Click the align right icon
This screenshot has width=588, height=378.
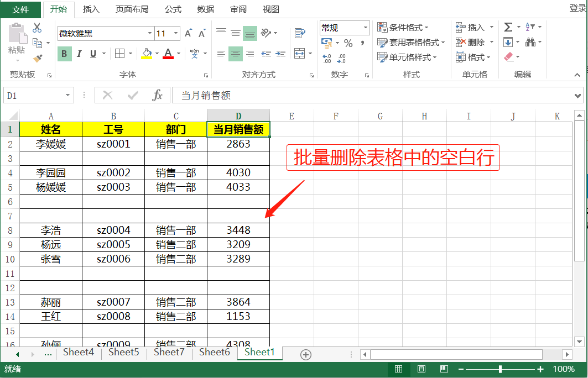pyautogui.click(x=250, y=54)
